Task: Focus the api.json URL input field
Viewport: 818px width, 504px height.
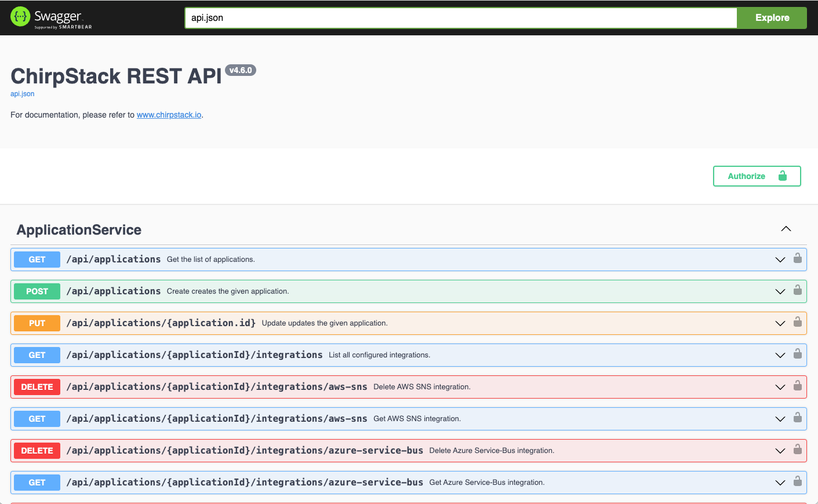Action: coord(461,18)
